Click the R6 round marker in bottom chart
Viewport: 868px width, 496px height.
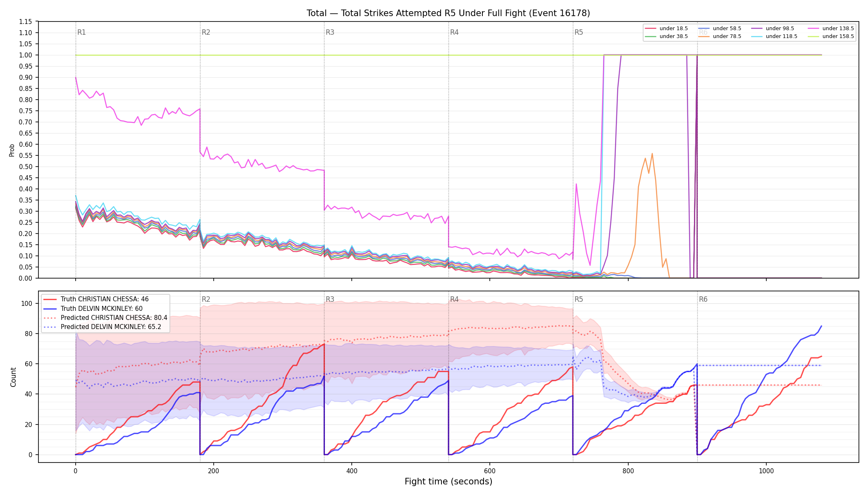[703, 299]
